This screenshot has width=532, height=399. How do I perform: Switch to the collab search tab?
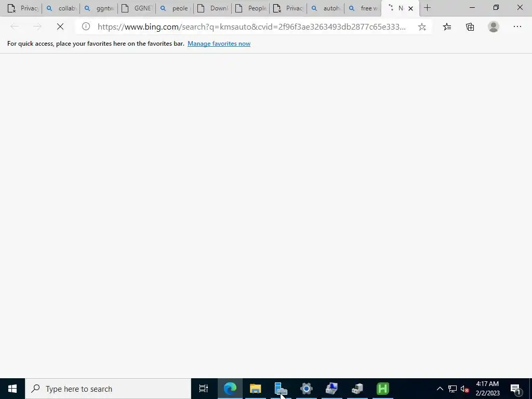point(61,8)
